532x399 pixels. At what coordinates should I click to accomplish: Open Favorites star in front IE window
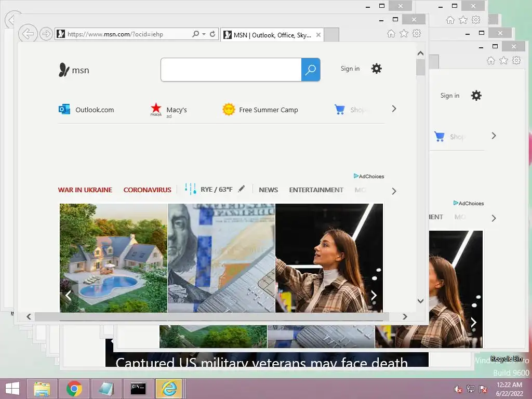(404, 33)
